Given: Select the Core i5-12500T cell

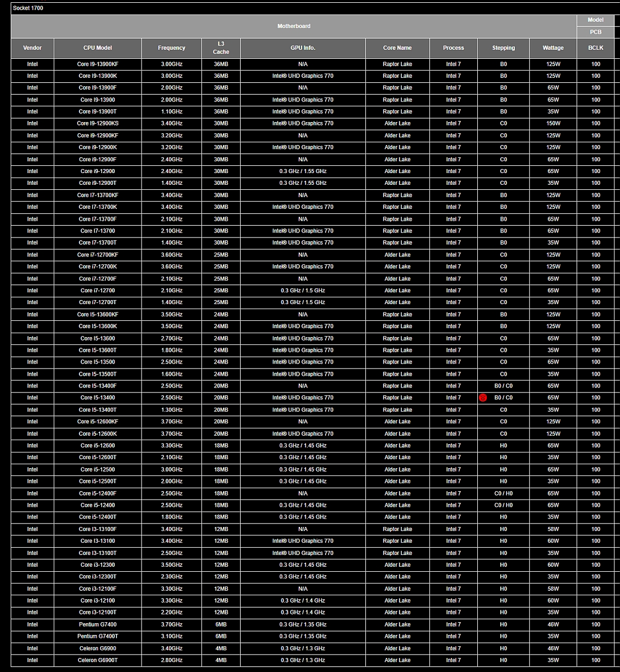Looking at the screenshot, I should (98, 482).
